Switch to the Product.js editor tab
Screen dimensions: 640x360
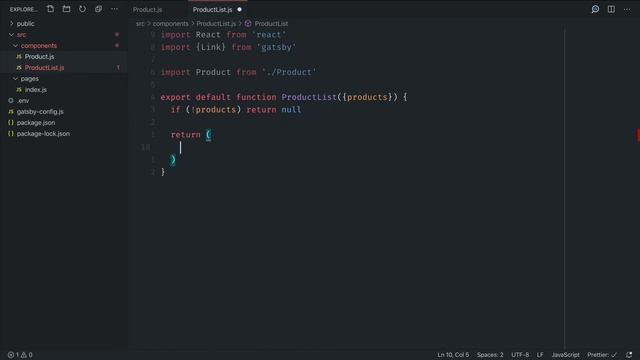tap(147, 9)
